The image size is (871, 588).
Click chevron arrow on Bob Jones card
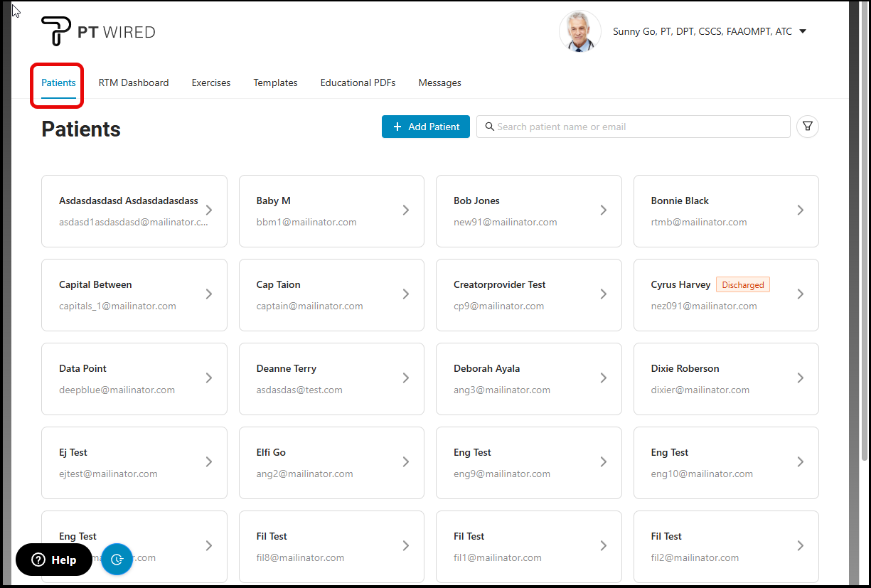click(603, 210)
